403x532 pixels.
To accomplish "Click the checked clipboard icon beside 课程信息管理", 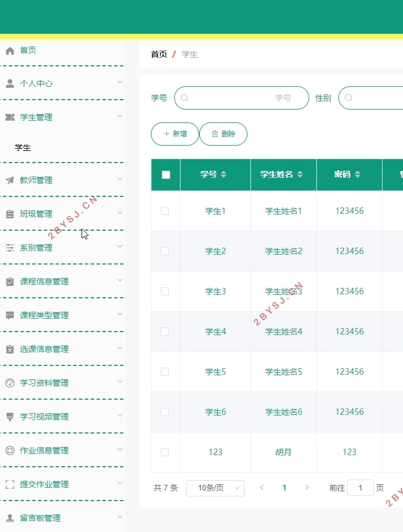I will 10,281.
